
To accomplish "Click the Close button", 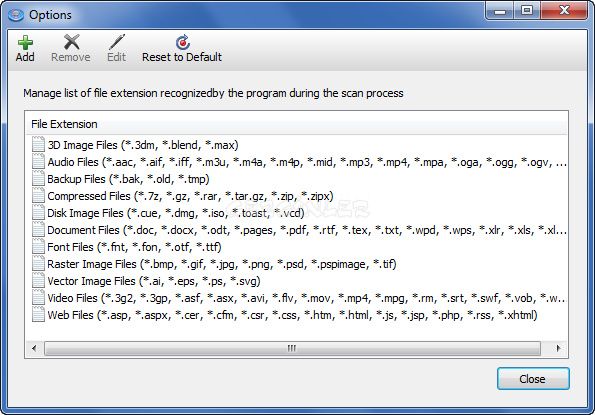I will tap(533, 379).
